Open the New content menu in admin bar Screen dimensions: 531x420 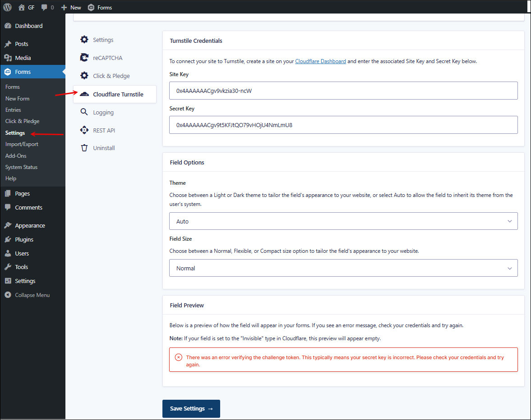point(71,8)
